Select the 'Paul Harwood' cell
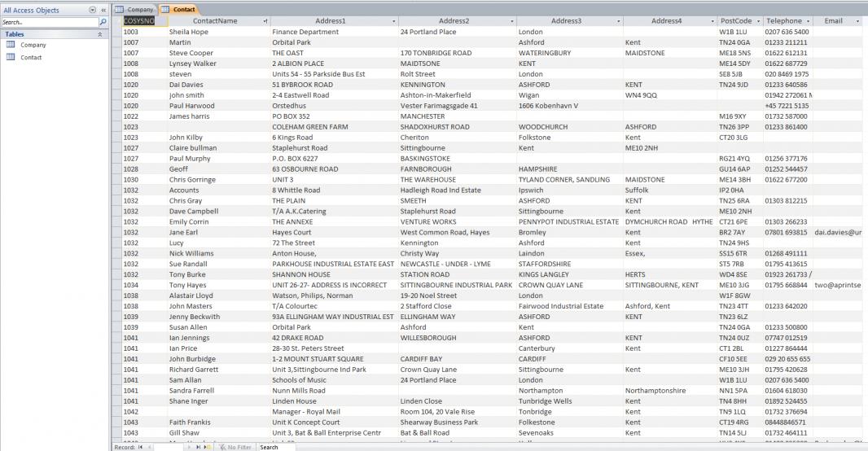The width and height of the screenshot is (868, 451). pyautogui.click(x=218, y=106)
